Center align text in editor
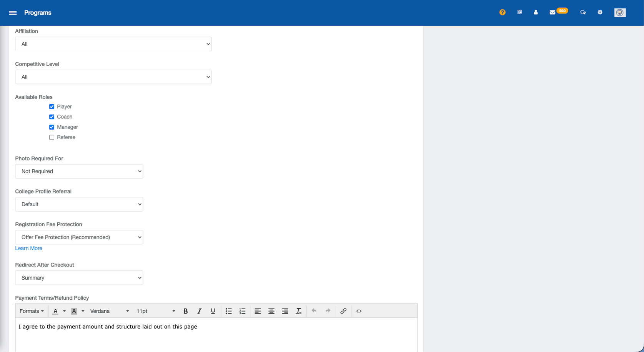Image resolution: width=644 pixels, height=352 pixels. tap(271, 311)
